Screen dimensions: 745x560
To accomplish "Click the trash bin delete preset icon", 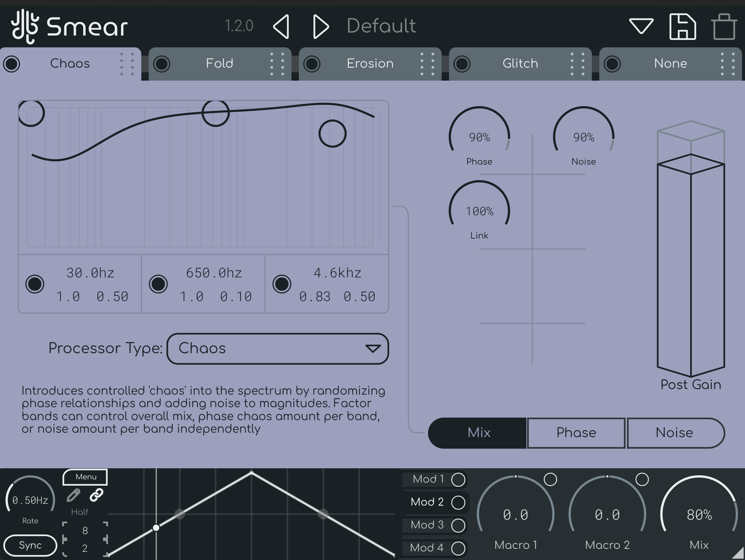I will [724, 27].
